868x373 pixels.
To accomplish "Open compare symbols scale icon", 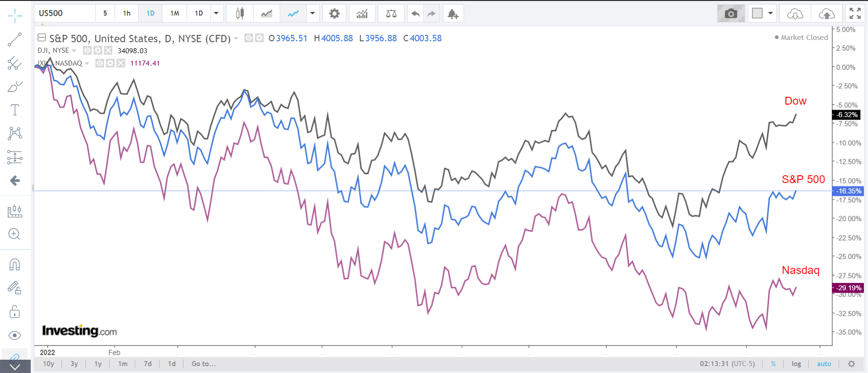I will [391, 13].
